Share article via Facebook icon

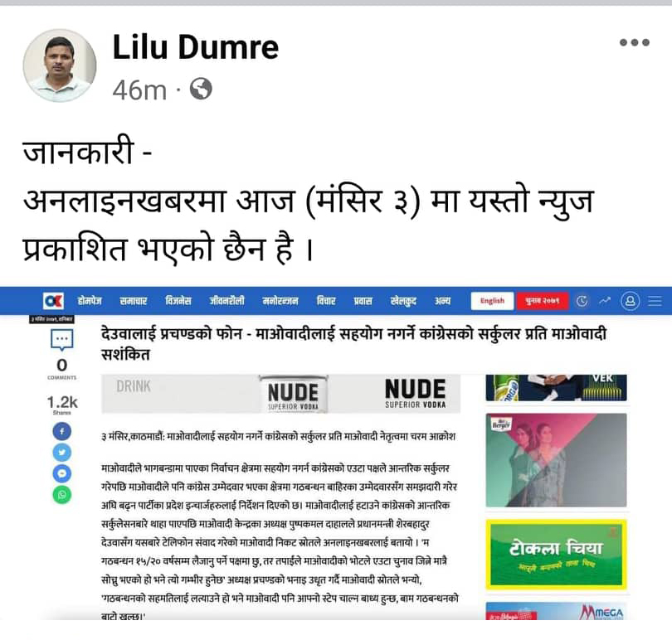(x=62, y=431)
